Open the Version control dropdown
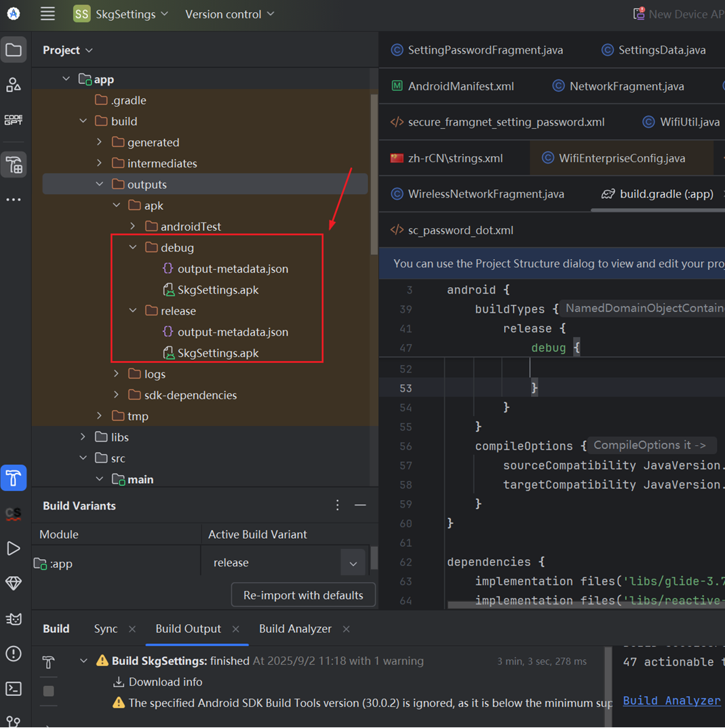 coord(230,14)
